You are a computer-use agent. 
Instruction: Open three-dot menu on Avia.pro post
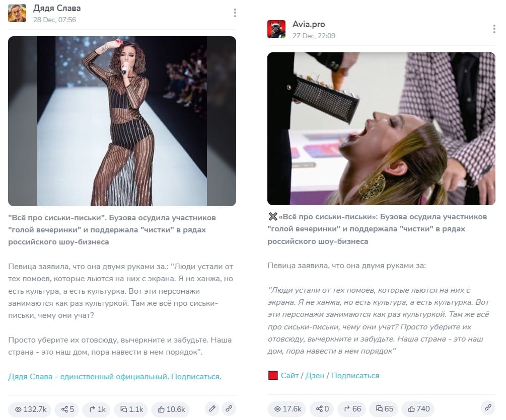click(494, 29)
